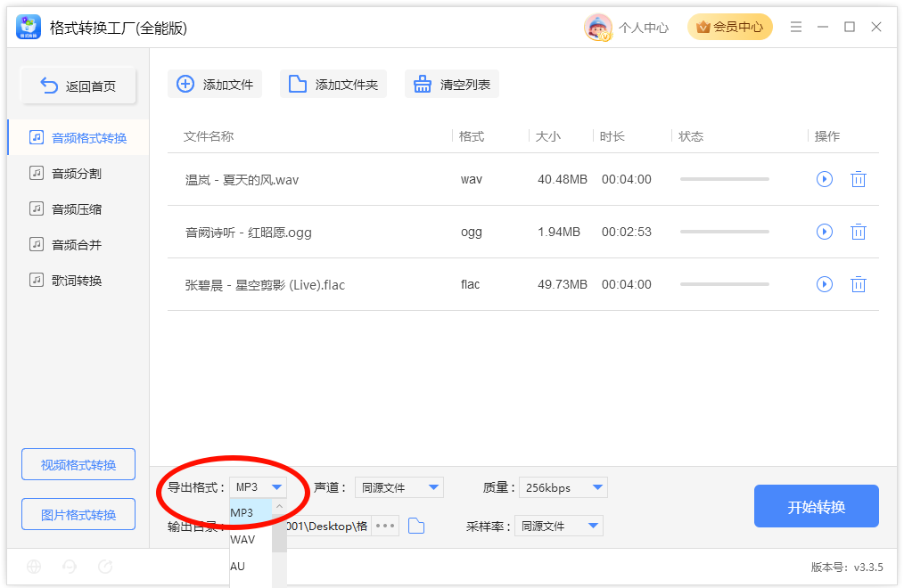The width and height of the screenshot is (904, 588).
Task: Click the 40.48MB size value
Action: [563, 179]
